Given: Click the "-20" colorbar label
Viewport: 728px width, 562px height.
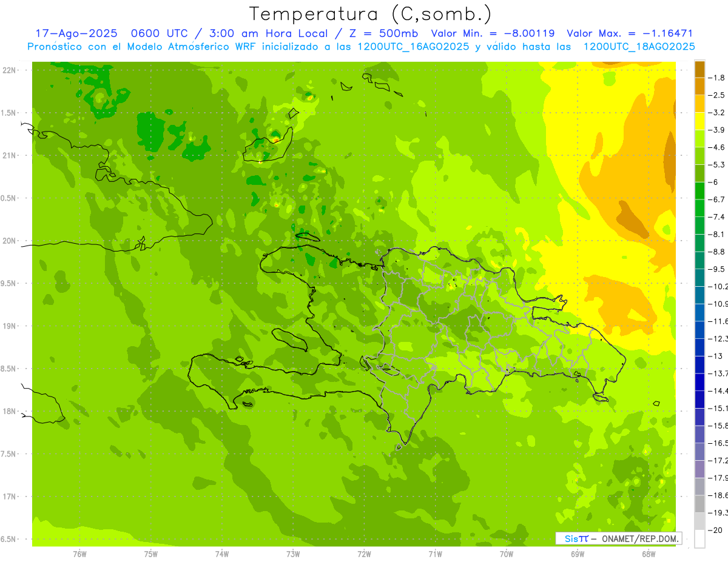Looking at the screenshot, I should point(716,530).
